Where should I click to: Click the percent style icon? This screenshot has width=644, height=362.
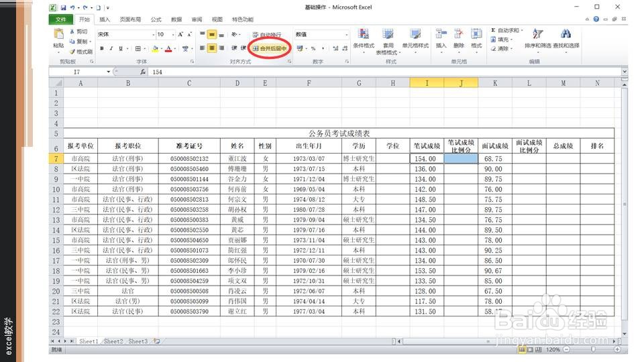[x=313, y=48]
